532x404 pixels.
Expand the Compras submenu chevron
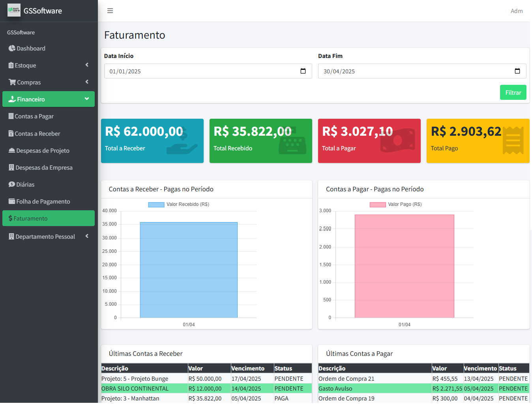point(87,82)
